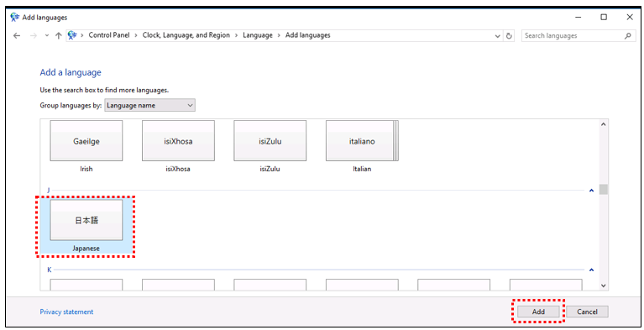Viewport: 644px width, 330px height.
Task: Minimize the Add languages window
Action: [579, 18]
